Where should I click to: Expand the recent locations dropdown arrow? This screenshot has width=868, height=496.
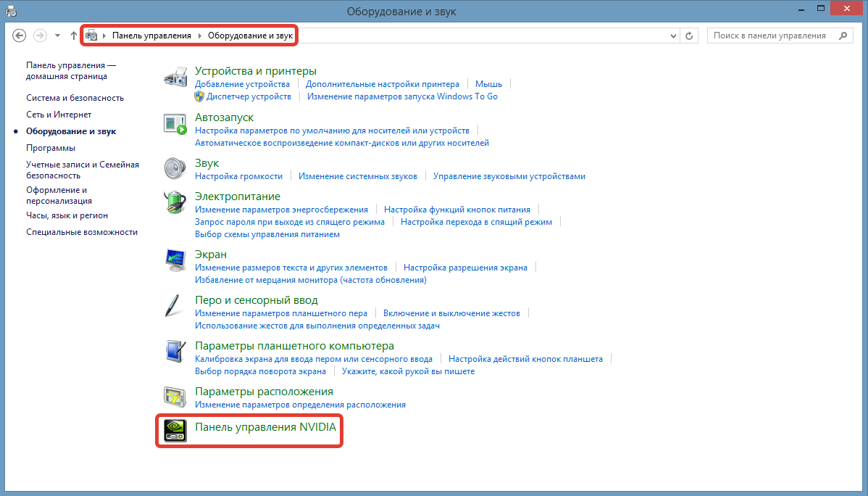pyautogui.click(x=57, y=35)
